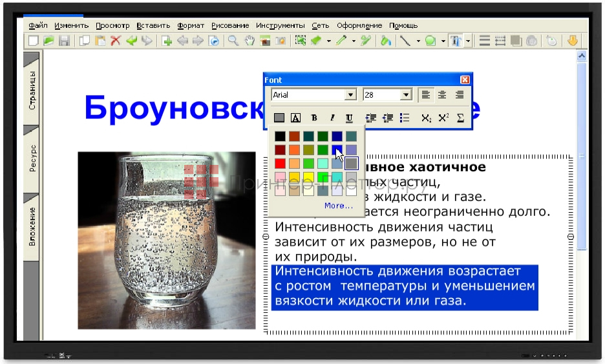This screenshot has width=605, height=364.
Task: Click the page refresh icon with the blue circle
Action: tap(214, 41)
